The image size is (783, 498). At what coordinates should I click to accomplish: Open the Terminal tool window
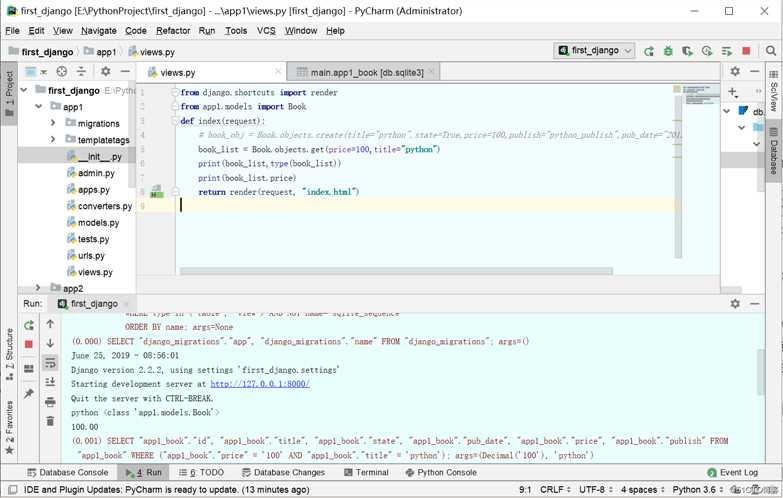(x=366, y=472)
